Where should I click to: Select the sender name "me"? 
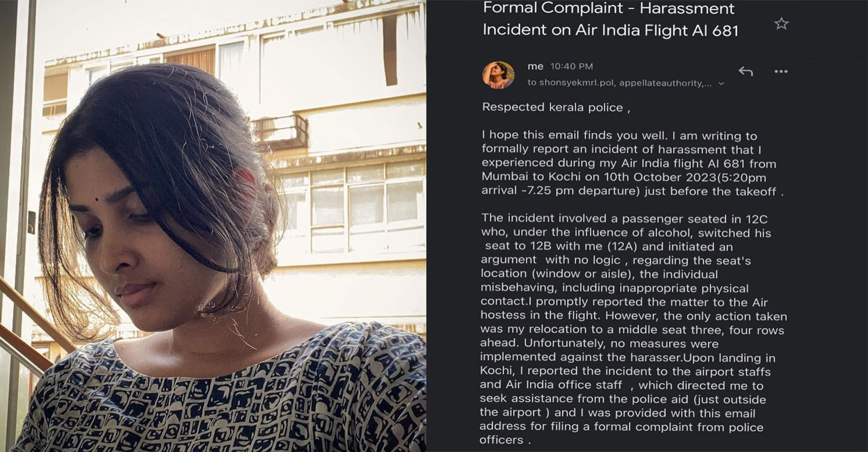536,66
